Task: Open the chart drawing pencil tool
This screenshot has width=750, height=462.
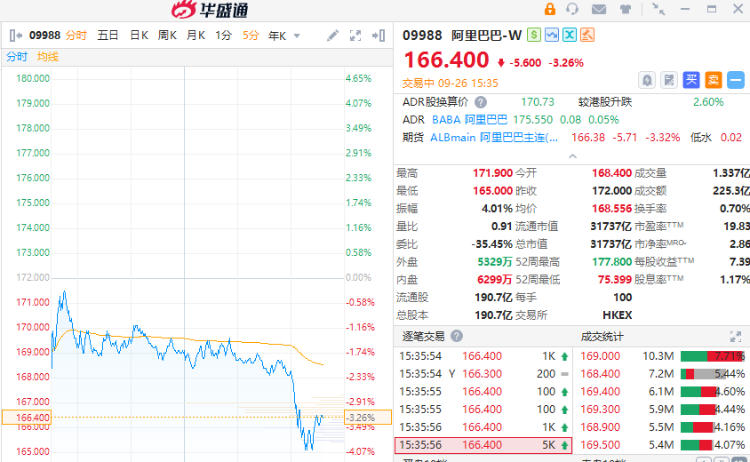Action: [333, 35]
